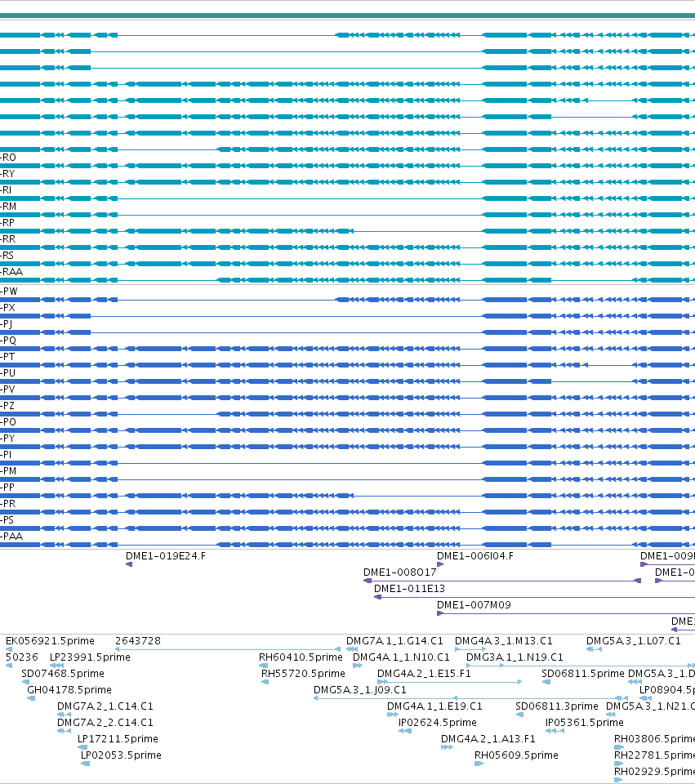Viewport: 695px width, 784px height.
Task: Select the DMG7A.1_1.G14.C1 label
Action: (394, 641)
